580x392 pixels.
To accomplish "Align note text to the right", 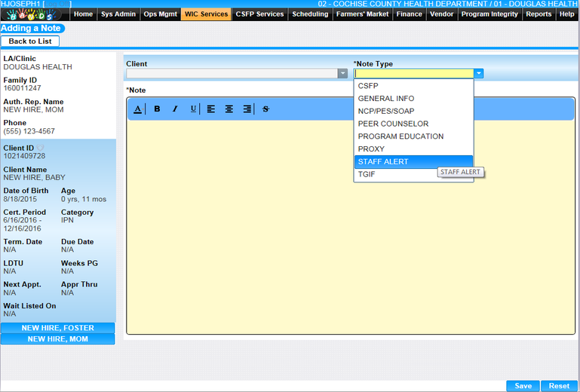I will [x=247, y=109].
